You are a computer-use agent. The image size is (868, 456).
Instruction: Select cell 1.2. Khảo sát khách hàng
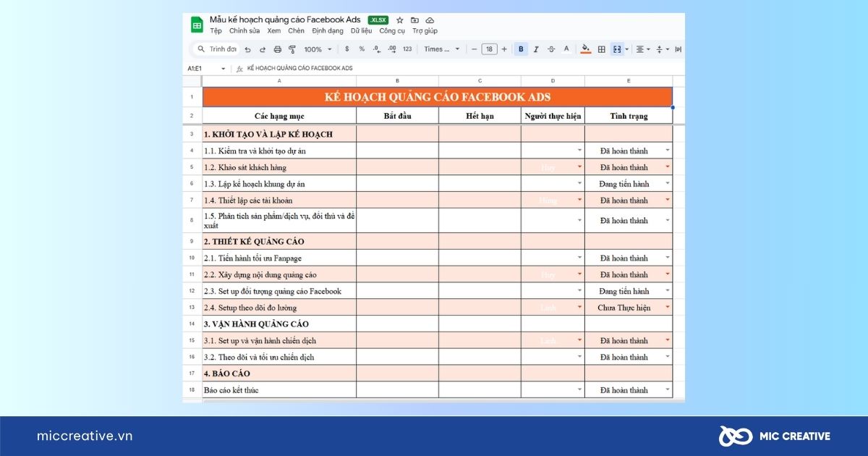click(279, 167)
